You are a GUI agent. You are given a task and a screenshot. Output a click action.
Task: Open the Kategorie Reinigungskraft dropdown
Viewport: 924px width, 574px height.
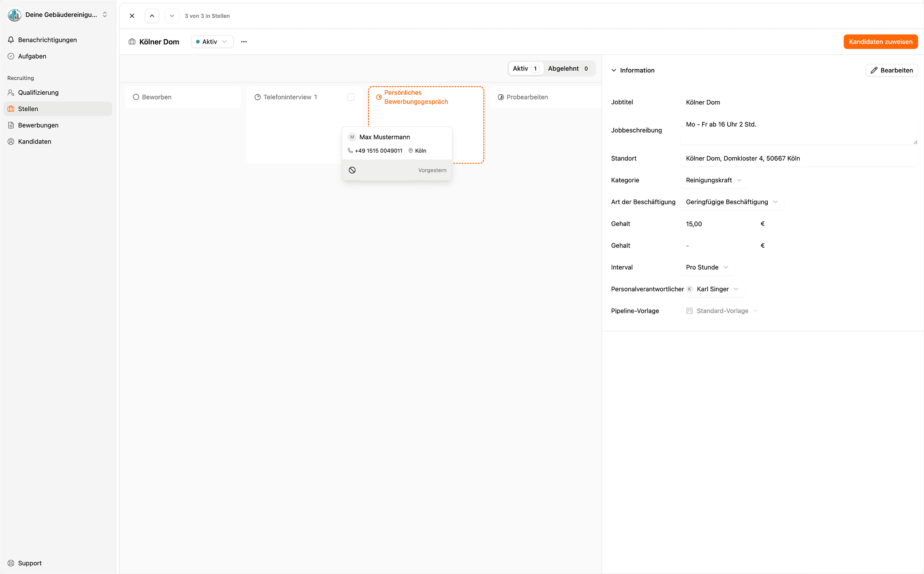[x=714, y=180]
